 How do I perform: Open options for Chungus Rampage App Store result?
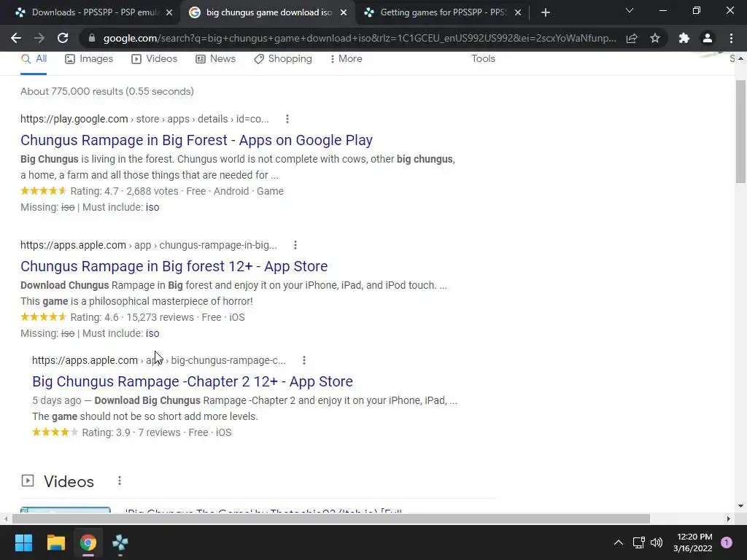click(295, 245)
